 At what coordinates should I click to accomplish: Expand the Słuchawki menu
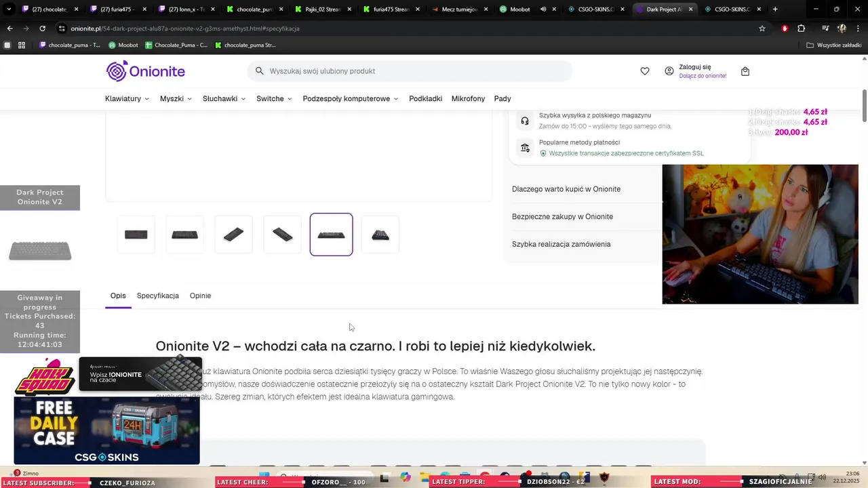[x=224, y=99]
